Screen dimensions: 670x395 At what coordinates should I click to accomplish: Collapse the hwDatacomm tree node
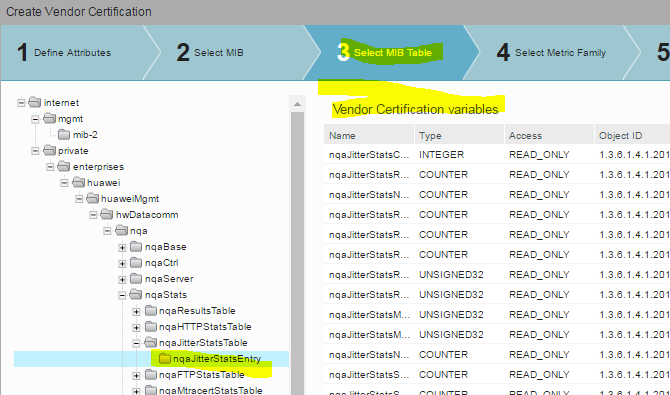pyautogui.click(x=93, y=215)
